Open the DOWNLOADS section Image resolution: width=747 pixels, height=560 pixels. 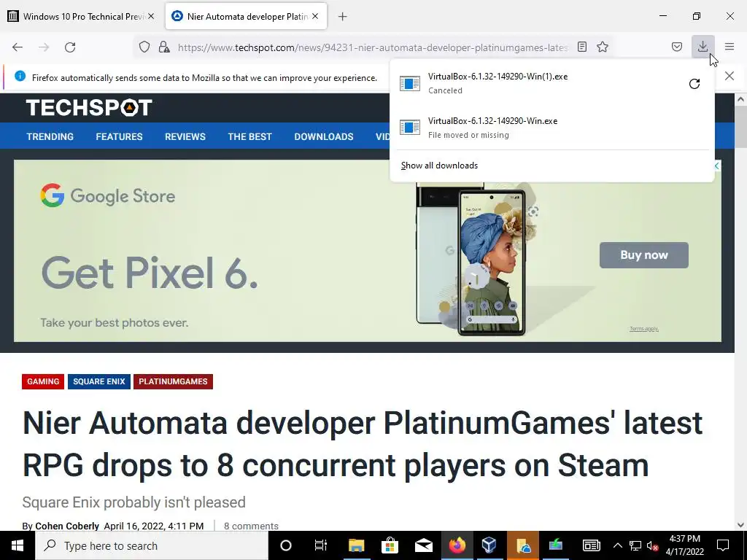[x=323, y=136]
